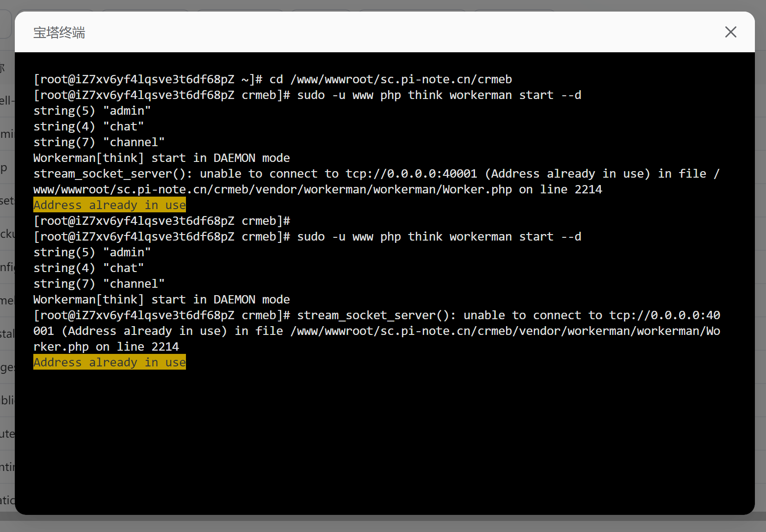
Task: Click the second string(4) "chat" output line
Action: (x=88, y=268)
